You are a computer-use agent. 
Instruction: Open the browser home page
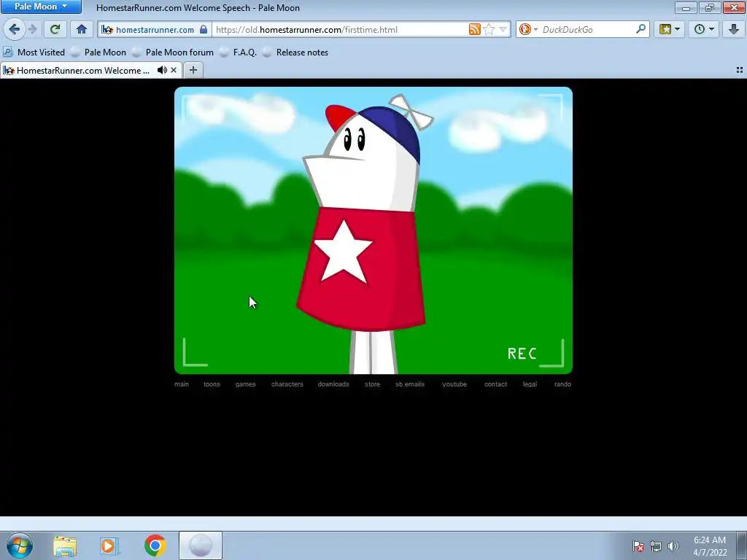[x=82, y=29]
